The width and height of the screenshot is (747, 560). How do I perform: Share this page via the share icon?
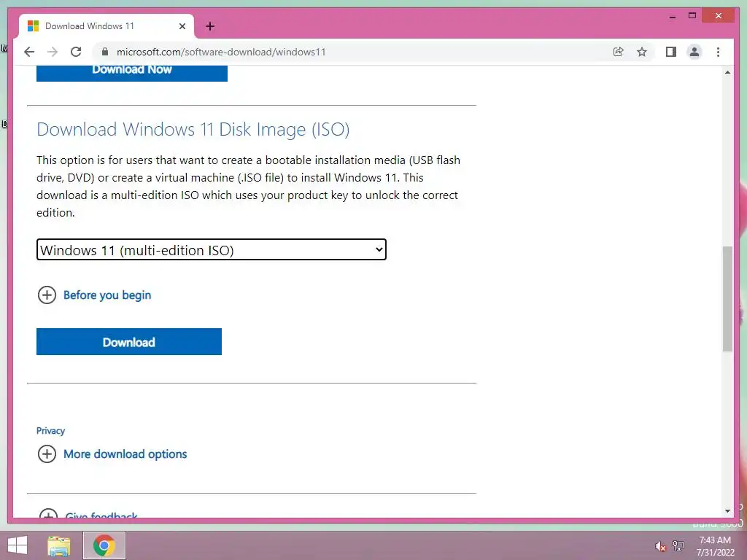[x=619, y=52]
